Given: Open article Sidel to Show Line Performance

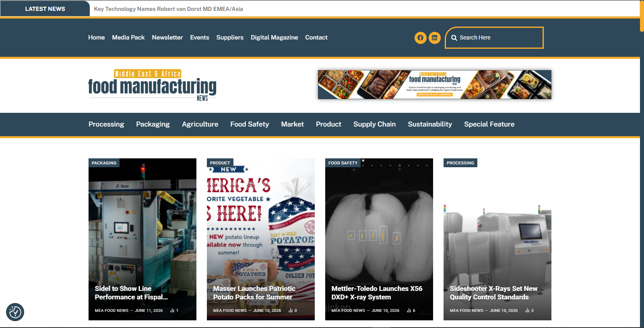Looking at the screenshot, I should pyautogui.click(x=131, y=293).
